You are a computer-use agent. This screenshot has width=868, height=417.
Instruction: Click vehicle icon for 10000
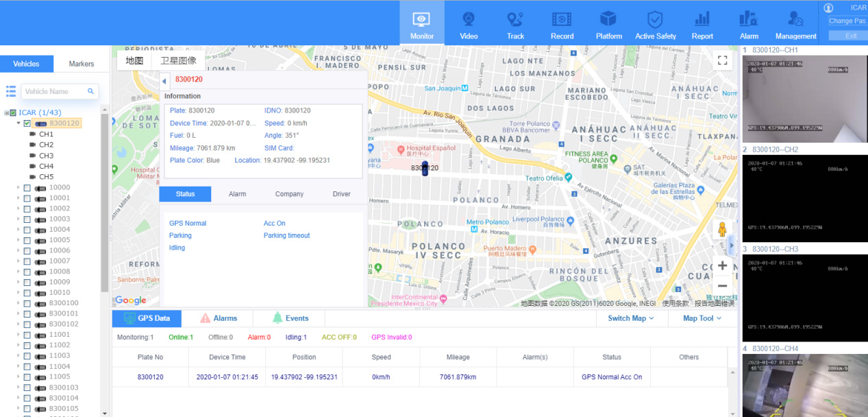pyautogui.click(x=40, y=188)
